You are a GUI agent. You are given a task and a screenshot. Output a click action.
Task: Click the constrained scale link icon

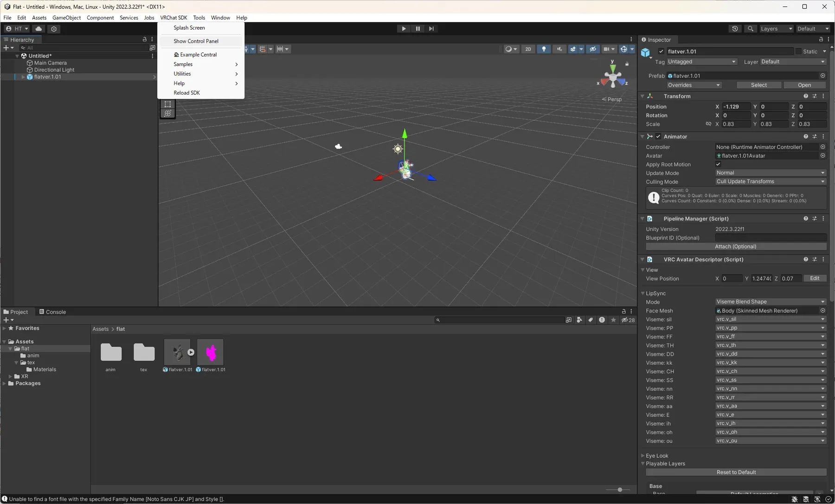tap(708, 124)
